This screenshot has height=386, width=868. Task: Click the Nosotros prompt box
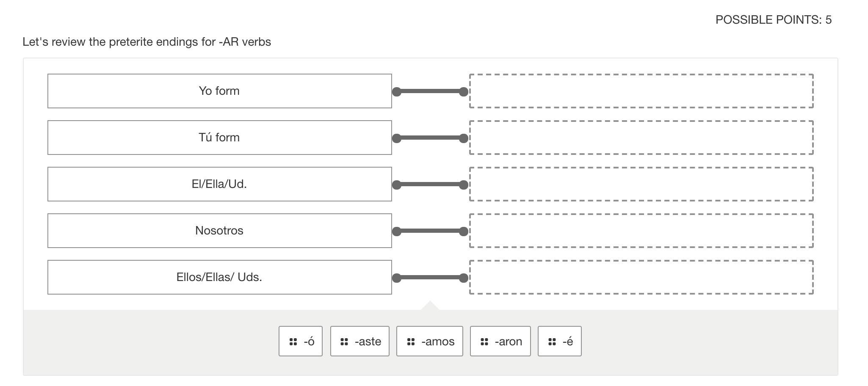pyautogui.click(x=219, y=231)
